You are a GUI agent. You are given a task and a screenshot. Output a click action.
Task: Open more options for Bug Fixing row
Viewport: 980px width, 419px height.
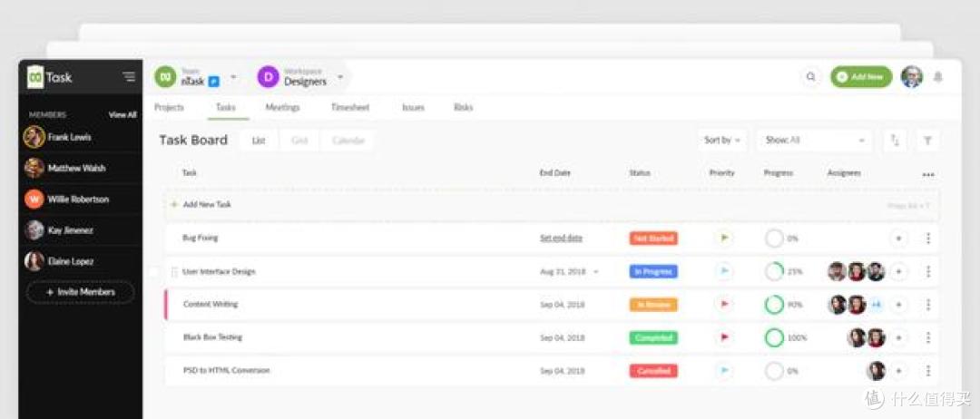coord(928,238)
